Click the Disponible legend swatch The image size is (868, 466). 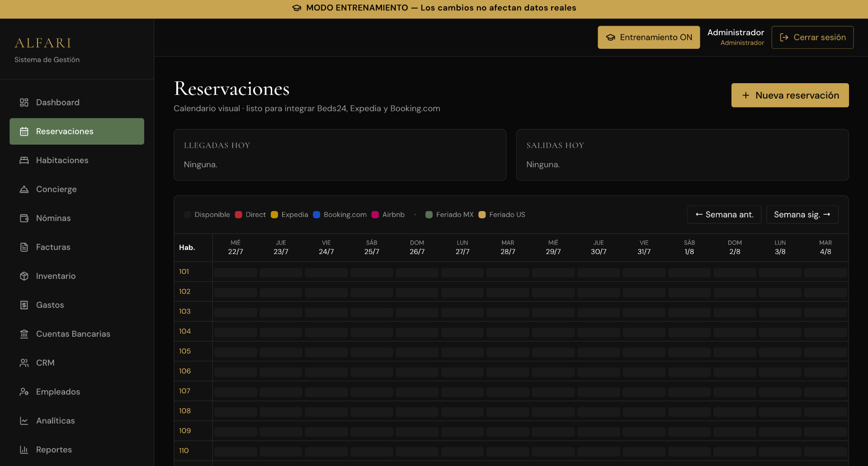188,215
